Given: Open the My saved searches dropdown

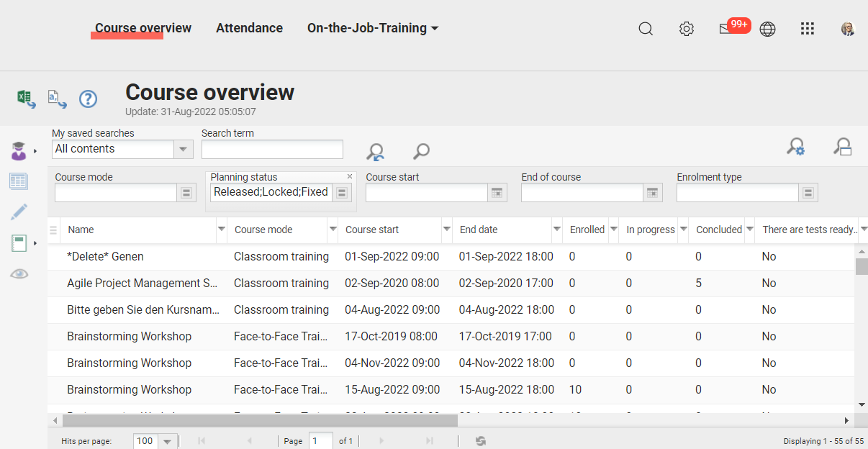Looking at the screenshot, I should tap(184, 149).
